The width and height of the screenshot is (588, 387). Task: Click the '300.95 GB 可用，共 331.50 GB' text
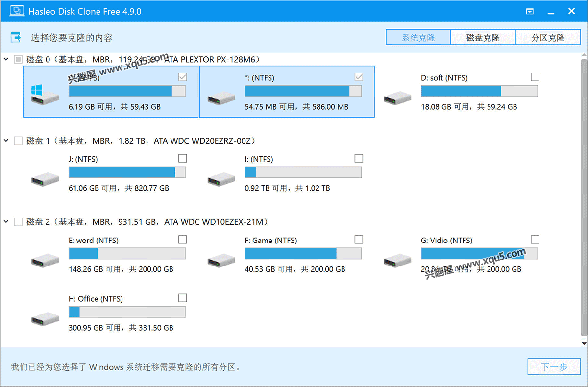tap(121, 328)
